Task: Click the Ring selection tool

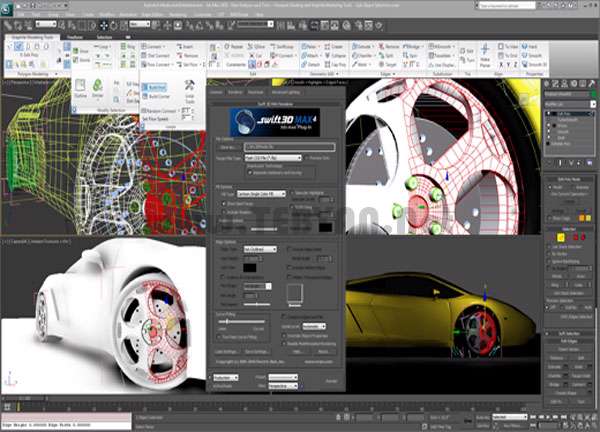Action: pyautogui.click(x=128, y=46)
